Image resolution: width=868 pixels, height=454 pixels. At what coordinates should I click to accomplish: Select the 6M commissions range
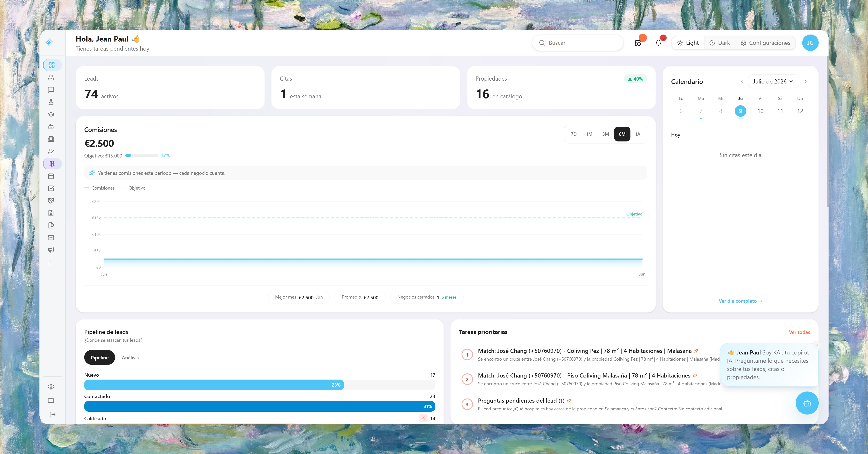[x=622, y=134]
